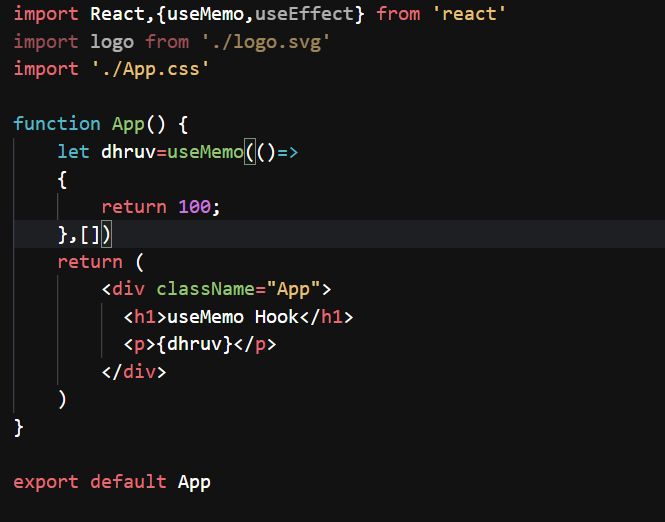The height and width of the screenshot is (522, 665).
Task: Click the function's final closing brace
Action: (x=18, y=427)
